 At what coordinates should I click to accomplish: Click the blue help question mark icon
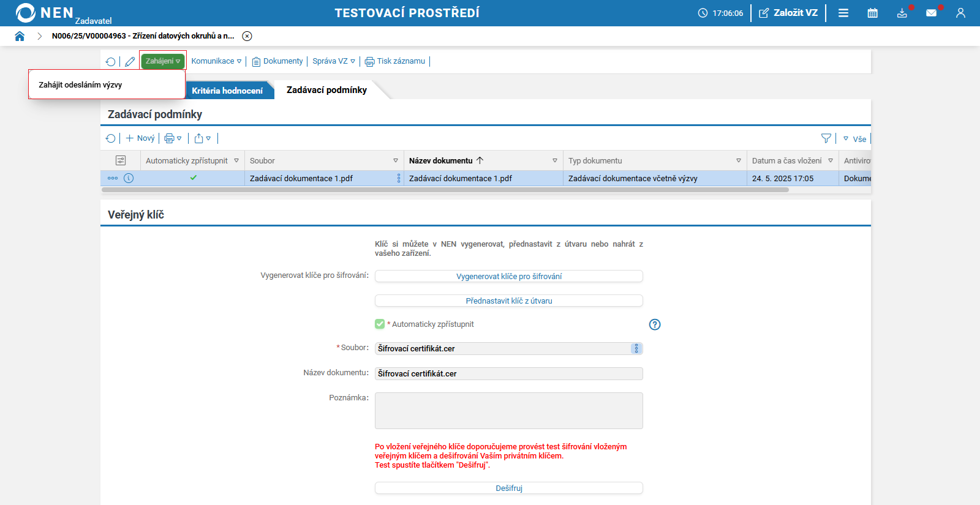coord(655,324)
